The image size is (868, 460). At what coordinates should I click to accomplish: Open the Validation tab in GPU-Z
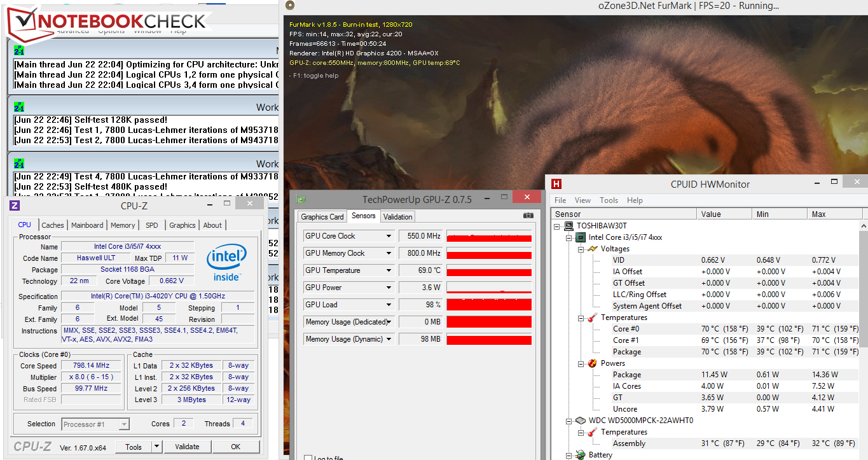pos(398,217)
